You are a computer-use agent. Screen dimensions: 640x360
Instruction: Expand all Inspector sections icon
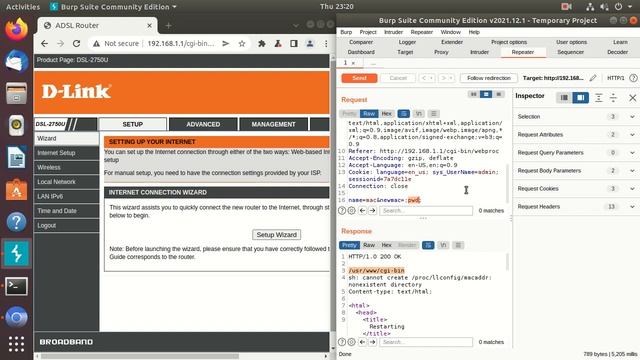[x=598, y=98]
